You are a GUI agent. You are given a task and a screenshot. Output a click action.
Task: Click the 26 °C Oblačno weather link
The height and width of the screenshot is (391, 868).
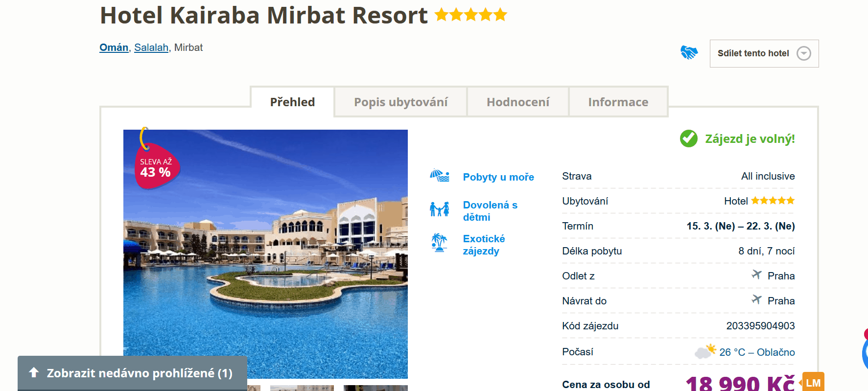tap(757, 352)
